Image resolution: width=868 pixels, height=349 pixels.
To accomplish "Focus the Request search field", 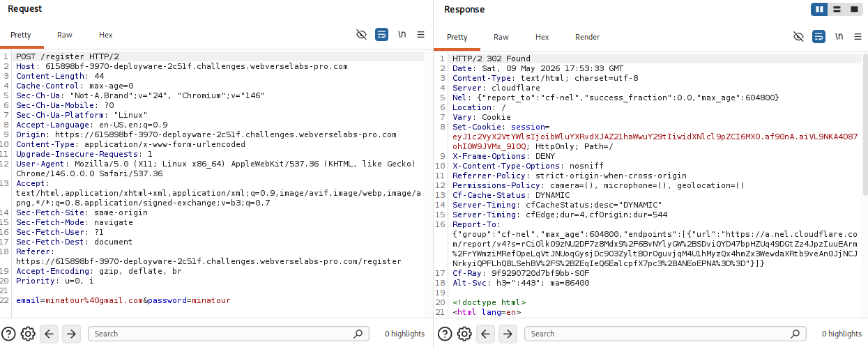I will tap(229, 334).
